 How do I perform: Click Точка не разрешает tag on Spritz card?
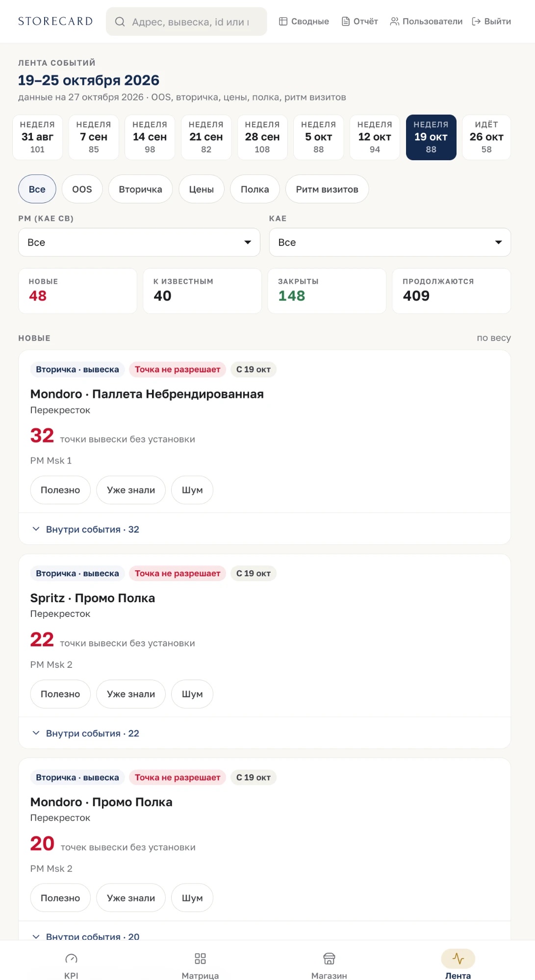(178, 573)
